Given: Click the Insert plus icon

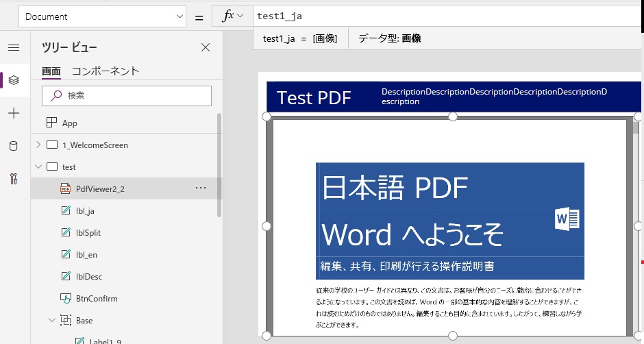Looking at the screenshot, I should click(14, 113).
